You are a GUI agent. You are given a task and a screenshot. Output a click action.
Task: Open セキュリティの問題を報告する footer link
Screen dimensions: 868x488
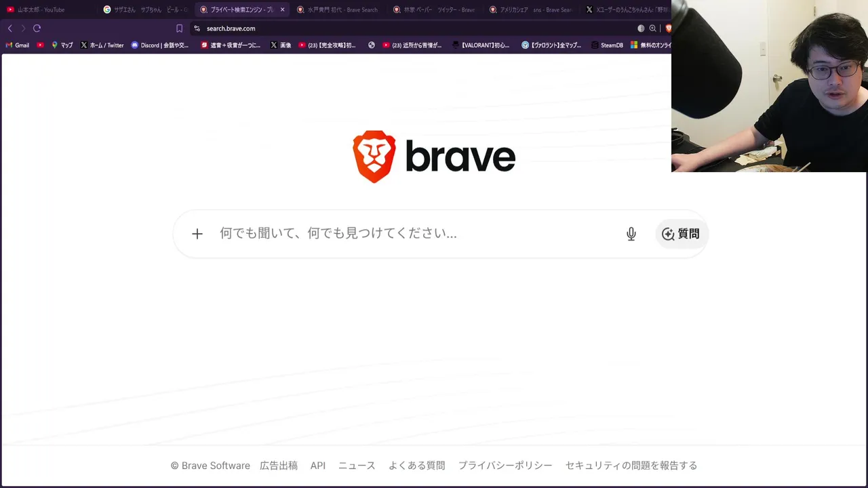pyautogui.click(x=631, y=466)
